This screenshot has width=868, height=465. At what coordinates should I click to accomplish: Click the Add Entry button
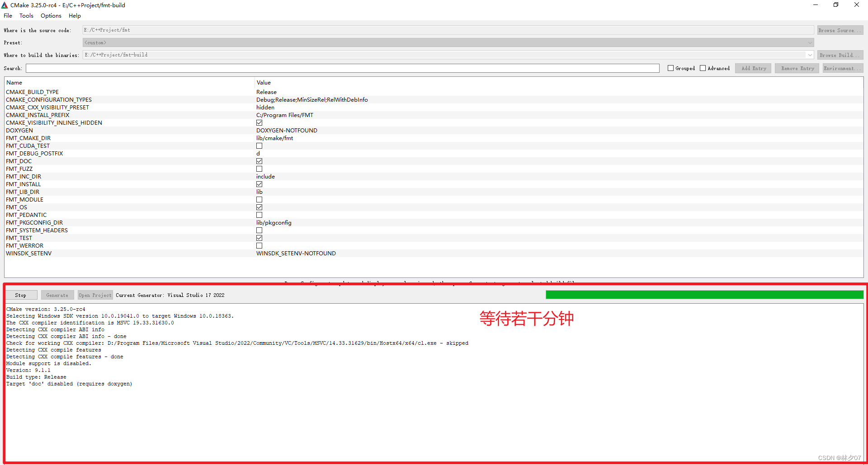753,68
